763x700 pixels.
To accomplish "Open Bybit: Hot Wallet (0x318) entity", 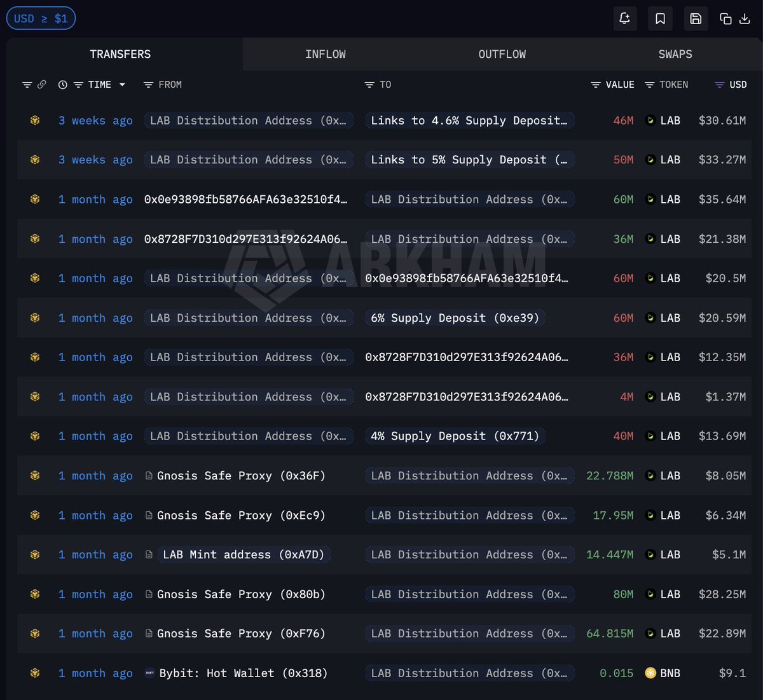I will (244, 673).
